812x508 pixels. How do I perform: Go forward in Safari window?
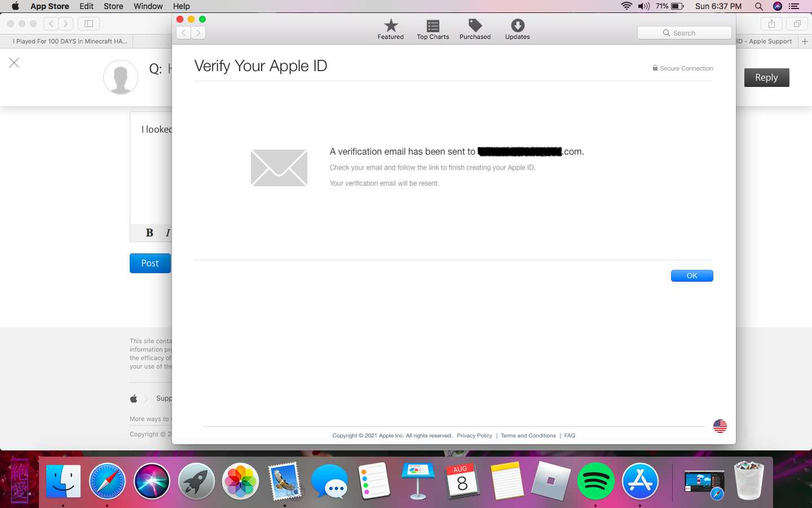[66, 24]
